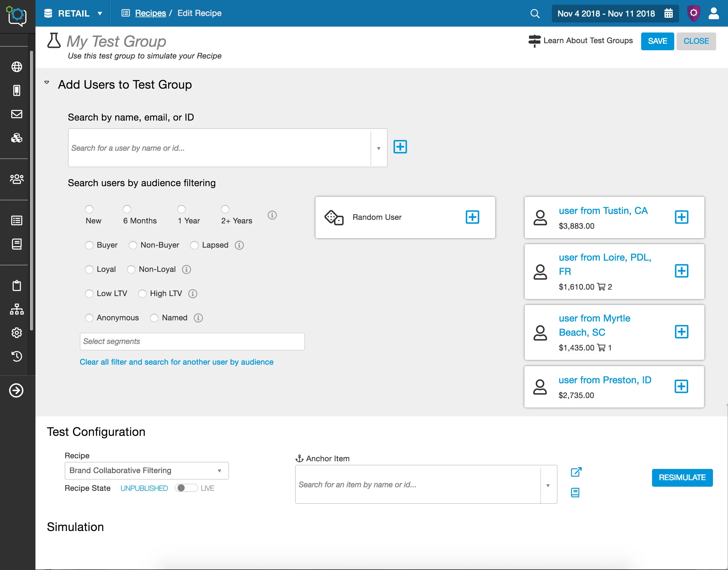This screenshot has height=570, width=728.
Task: Click the history clock icon in sidebar
Action: pyautogui.click(x=17, y=356)
